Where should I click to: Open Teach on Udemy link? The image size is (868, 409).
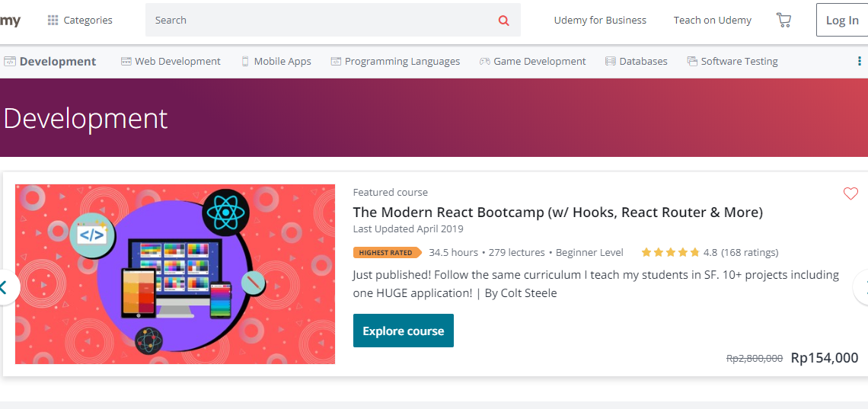pyautogui.click(x=712, y=21)
